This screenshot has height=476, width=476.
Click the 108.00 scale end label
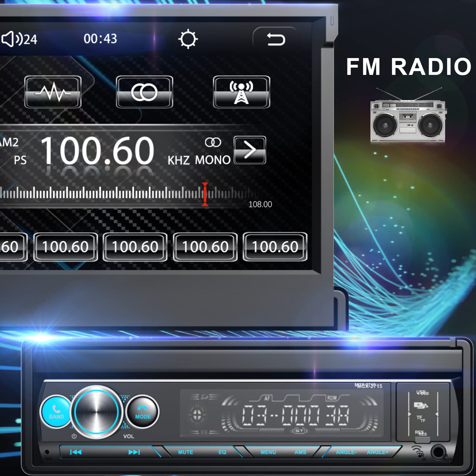(x=260, y=204)
